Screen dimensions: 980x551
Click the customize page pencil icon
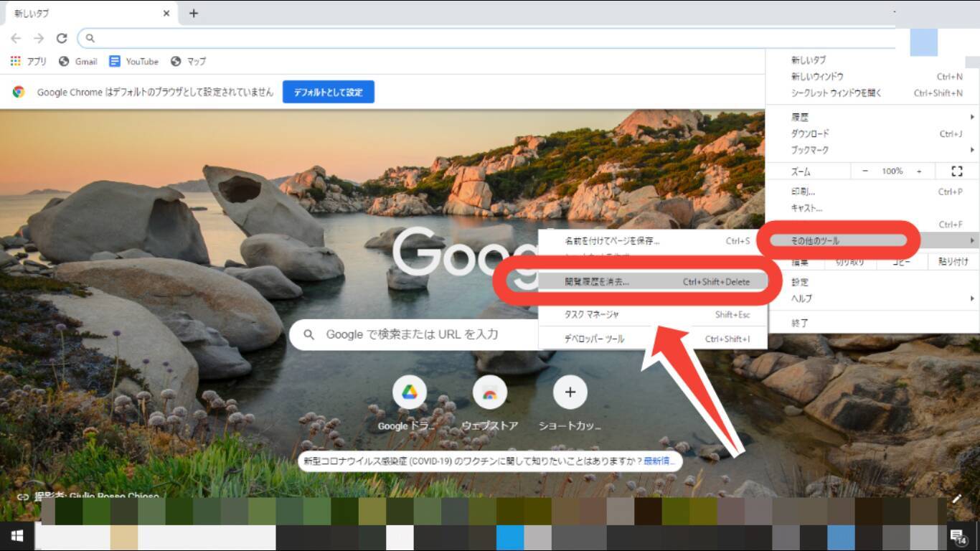[x=956, y=498]
